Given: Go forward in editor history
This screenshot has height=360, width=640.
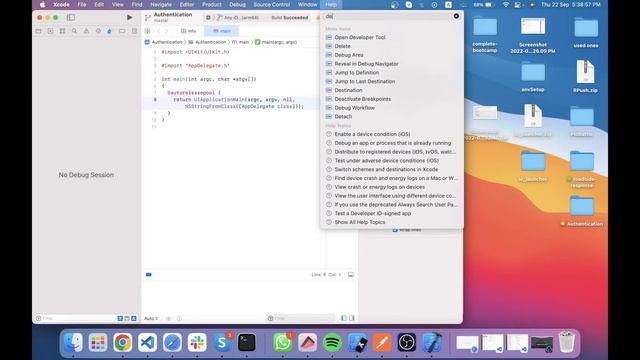Looking at the screenshot, I should 166,31.
